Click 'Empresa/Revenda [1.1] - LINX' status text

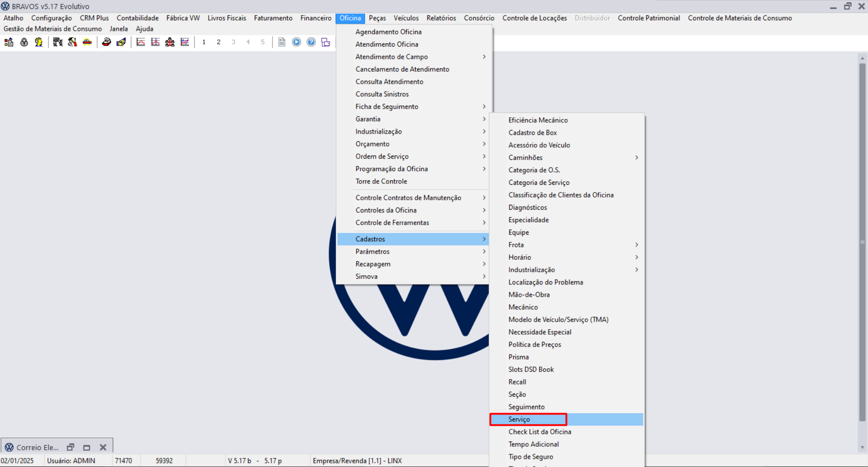(357, 461)
